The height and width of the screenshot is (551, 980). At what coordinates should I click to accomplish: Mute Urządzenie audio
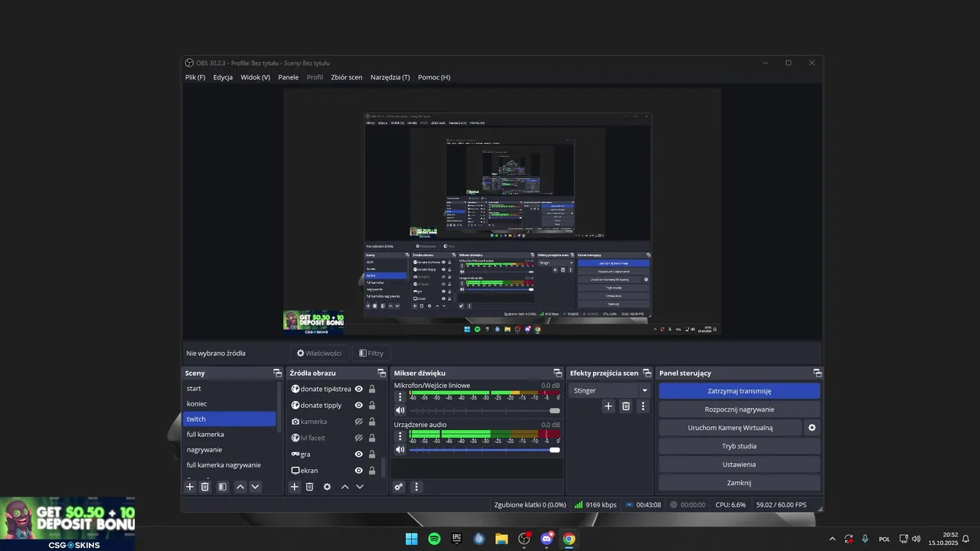(400, 450)
